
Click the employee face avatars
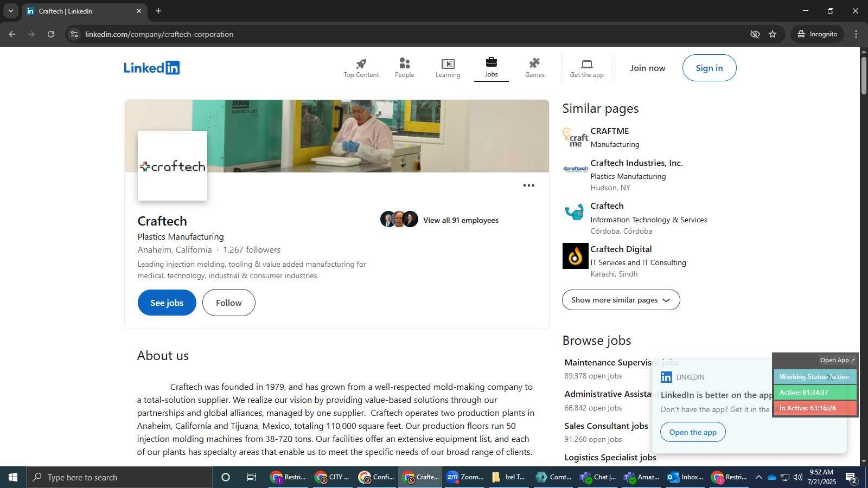point(399,219)
